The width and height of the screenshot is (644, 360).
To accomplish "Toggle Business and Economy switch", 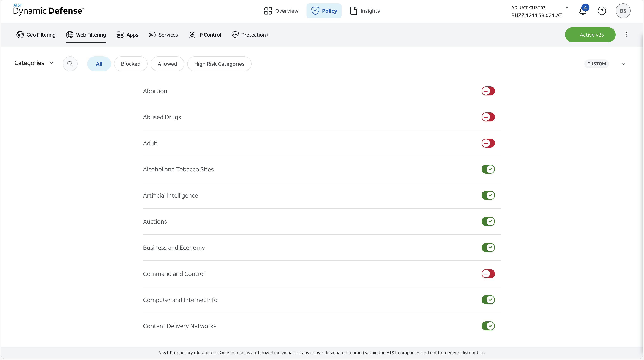I will [488, 247].
